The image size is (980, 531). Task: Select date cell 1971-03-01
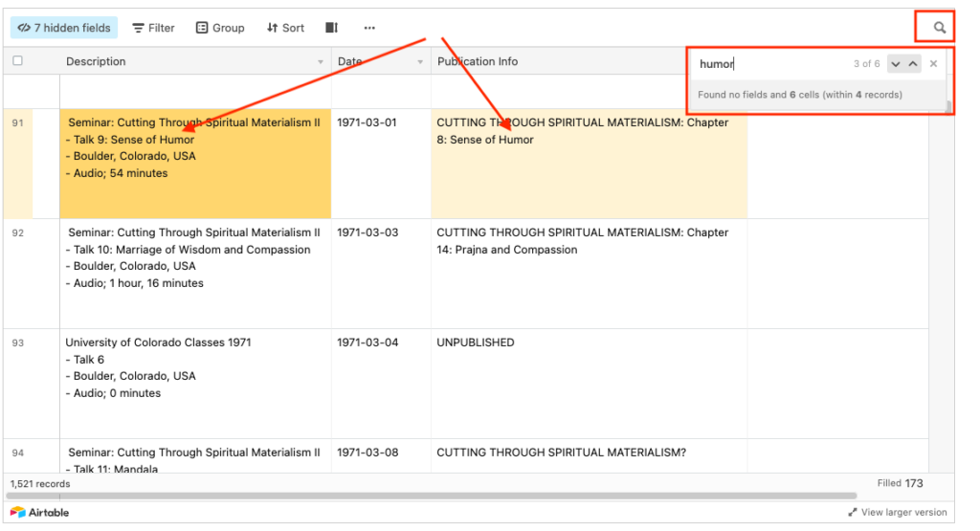click(x=381, y=164)
